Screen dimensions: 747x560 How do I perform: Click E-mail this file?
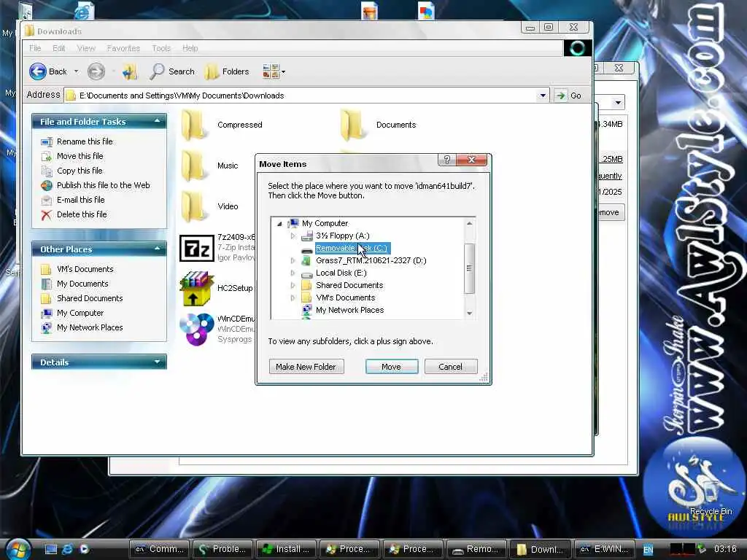click(x=80, y=200)
